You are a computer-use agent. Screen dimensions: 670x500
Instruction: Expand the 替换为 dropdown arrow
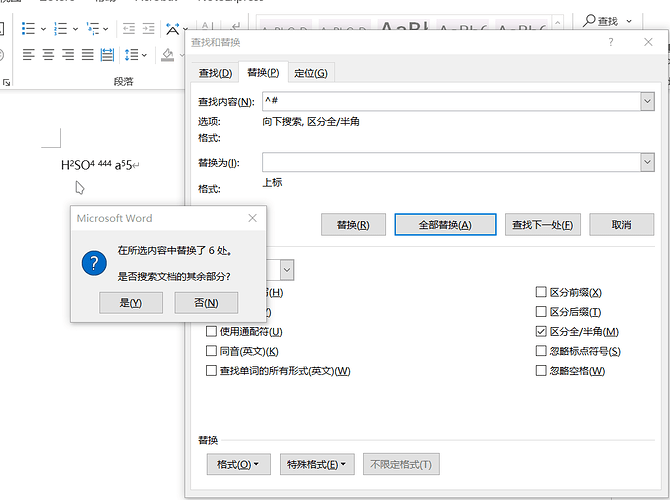[x=647, y=162]
